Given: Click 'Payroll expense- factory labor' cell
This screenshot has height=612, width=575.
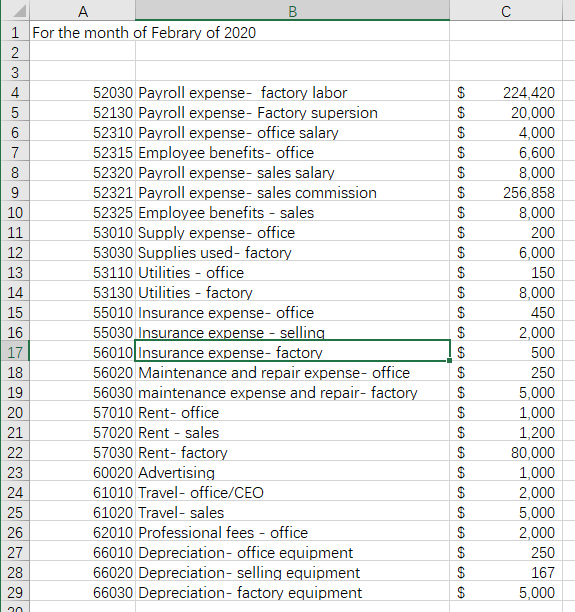Looking at the screenshot, I should [x=292, y=92].
